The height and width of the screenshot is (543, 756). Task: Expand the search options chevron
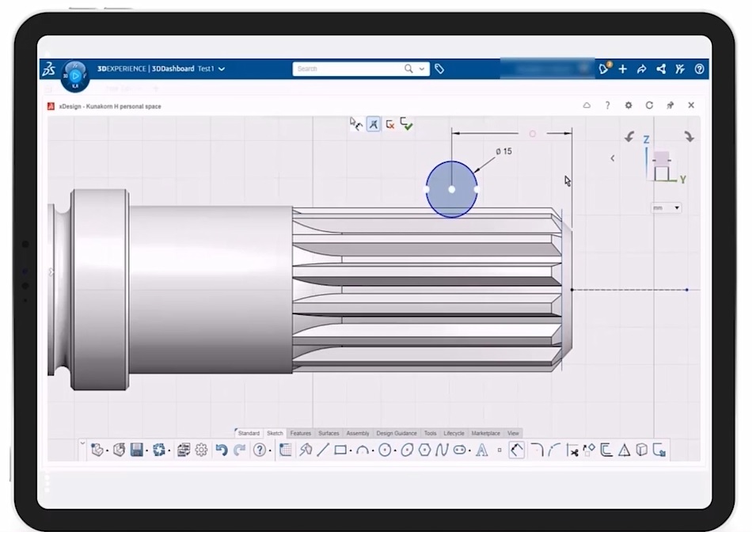pyautogui.click(x=422, y=69)
